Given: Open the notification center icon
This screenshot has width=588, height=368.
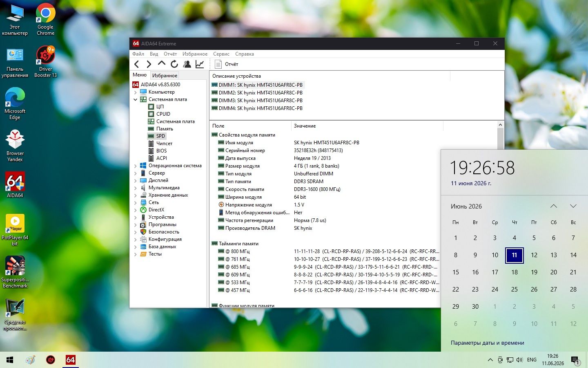Looking at the screenshot, I should [x=575, y=360].
